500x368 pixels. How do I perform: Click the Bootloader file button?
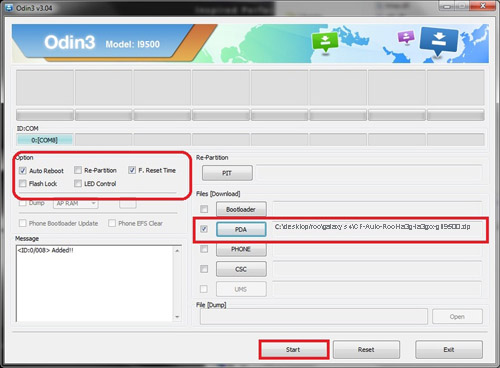(241, 209)
